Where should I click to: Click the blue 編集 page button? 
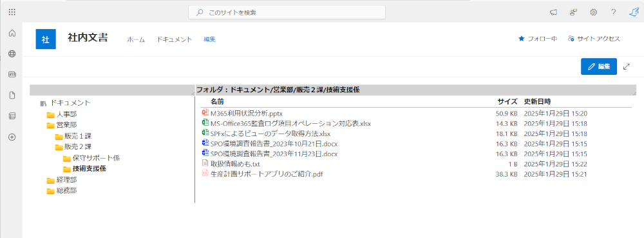[599, 66]
